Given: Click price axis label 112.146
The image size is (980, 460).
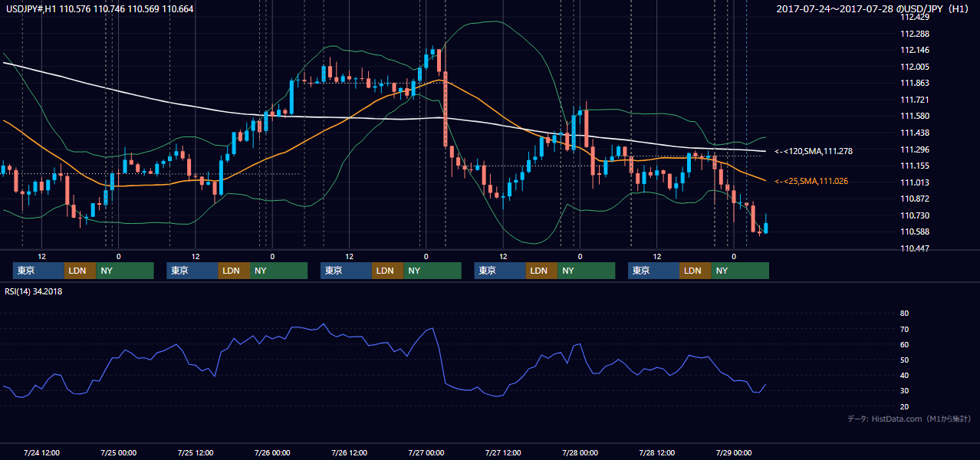Looking at the screenshot, I should 916,50.
